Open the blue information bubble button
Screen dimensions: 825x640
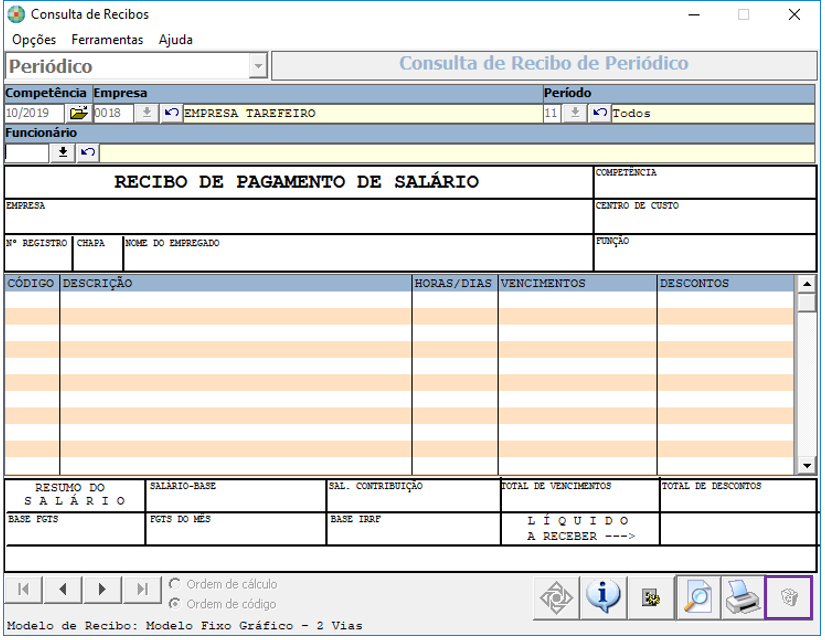tap(603, 598)
